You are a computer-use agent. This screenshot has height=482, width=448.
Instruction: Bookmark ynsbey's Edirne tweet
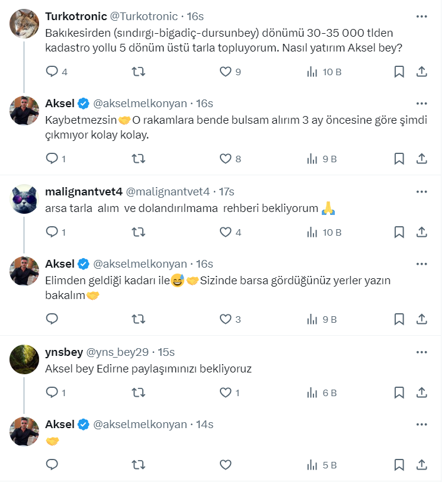tap(399, 392)
